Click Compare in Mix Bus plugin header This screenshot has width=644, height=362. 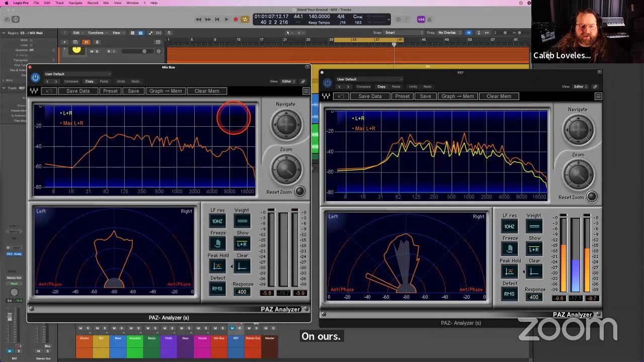71,81
